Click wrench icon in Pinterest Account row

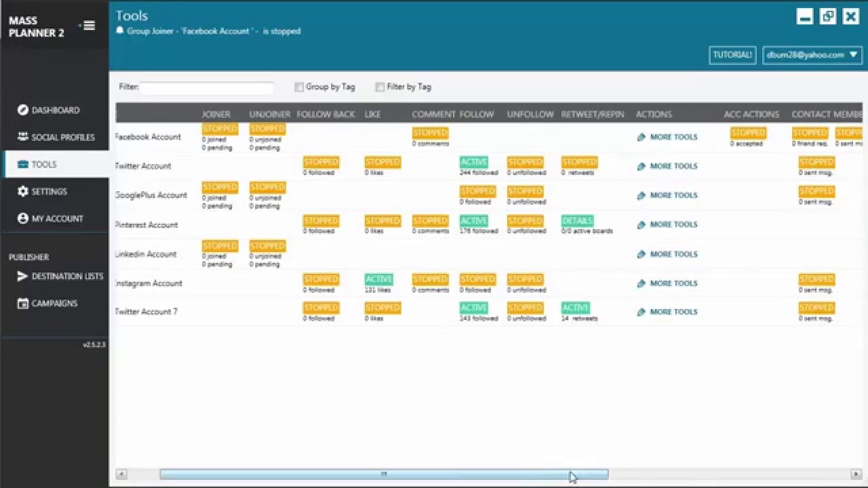click(642, 224)
